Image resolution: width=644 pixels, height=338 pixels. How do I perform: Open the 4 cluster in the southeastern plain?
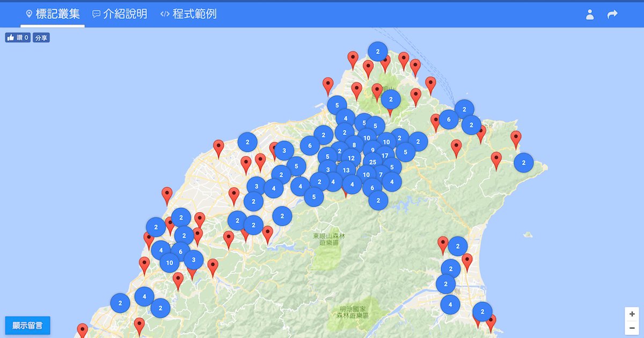[450, 305]
